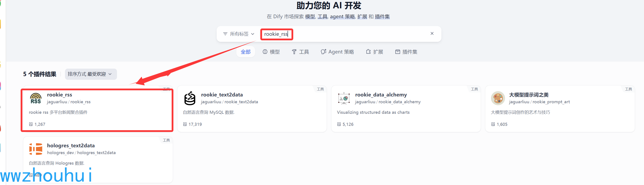Image resolution: width=644 pixels, height=185 pixels.
Task: Click the 工具 badge on rookie_text2data card
Action: pyautogui.click(x=320, y=89)
